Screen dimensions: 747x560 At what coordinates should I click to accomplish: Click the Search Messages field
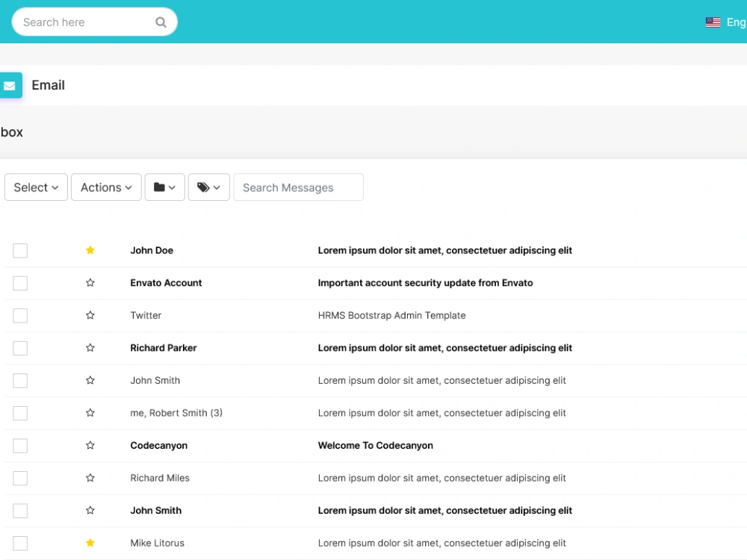coord(299,187)
